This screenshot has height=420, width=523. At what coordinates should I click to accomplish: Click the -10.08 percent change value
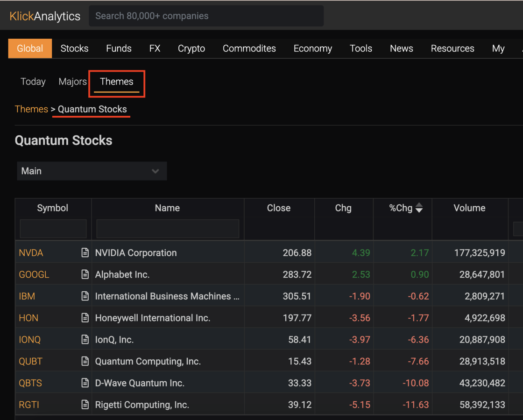[416, 383]
